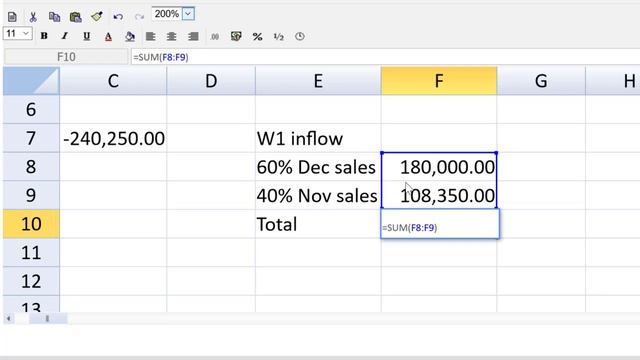Click the Paste clipboard icon
Viewport: 640px width, 360px height.
pyautogui.click(x=76, y=17)
